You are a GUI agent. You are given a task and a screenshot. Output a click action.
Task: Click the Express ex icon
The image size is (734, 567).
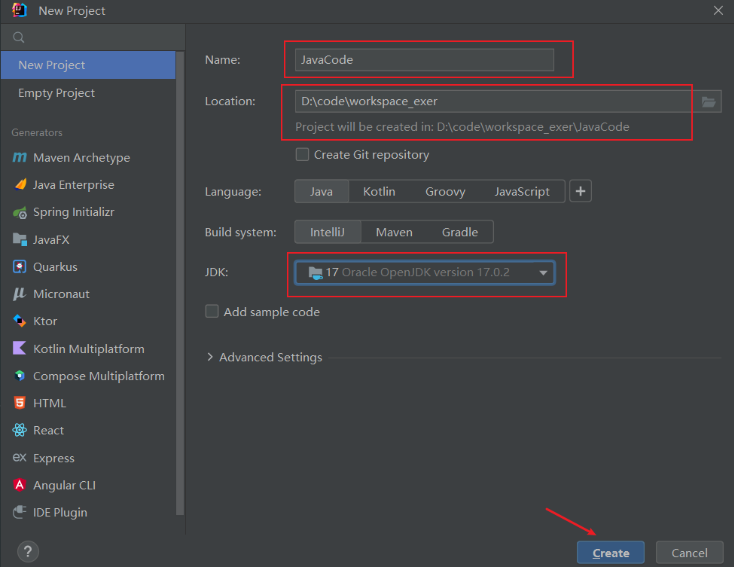[x=19, y=457]
